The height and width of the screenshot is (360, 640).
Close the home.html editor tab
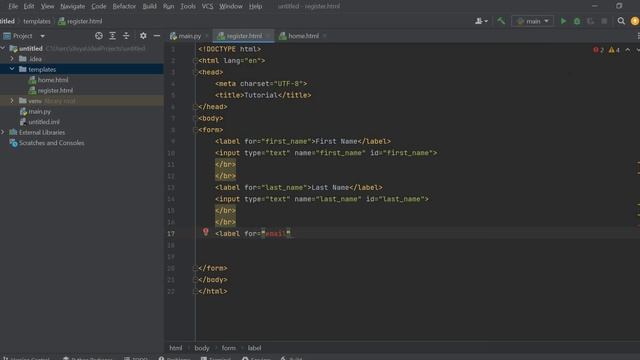point(324,36)
